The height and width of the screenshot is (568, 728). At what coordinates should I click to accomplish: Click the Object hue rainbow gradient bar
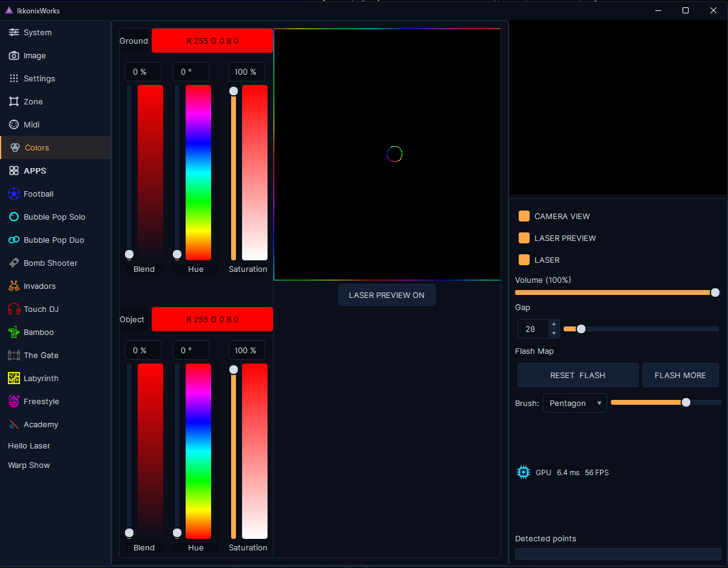[x=198, y=451]
